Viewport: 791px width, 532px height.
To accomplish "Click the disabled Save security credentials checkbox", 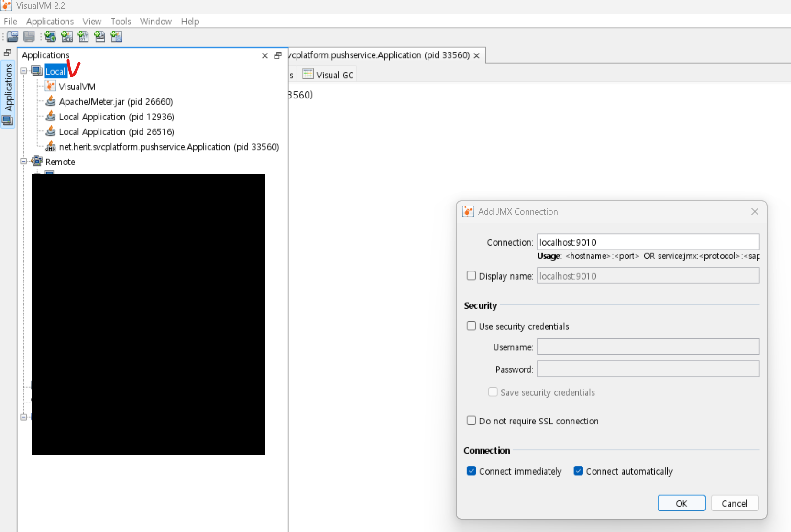I will (x=493, y=392).
